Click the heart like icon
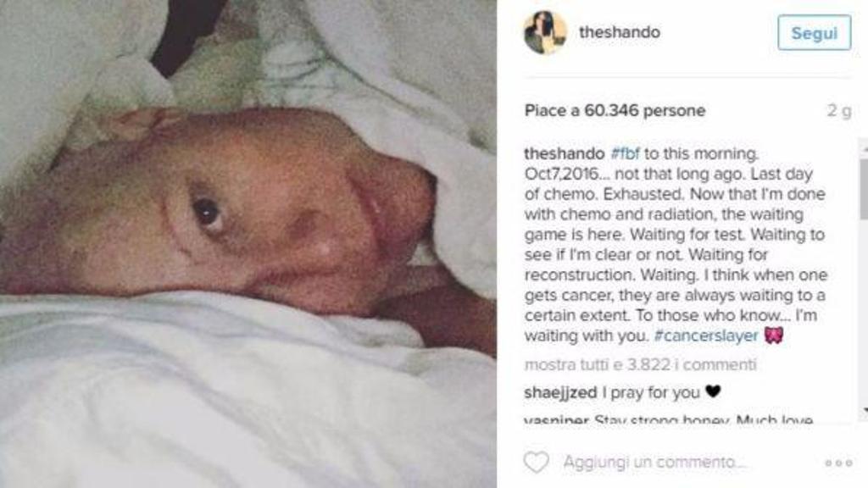This screenshot has width=868, height=488. [536, 462]
